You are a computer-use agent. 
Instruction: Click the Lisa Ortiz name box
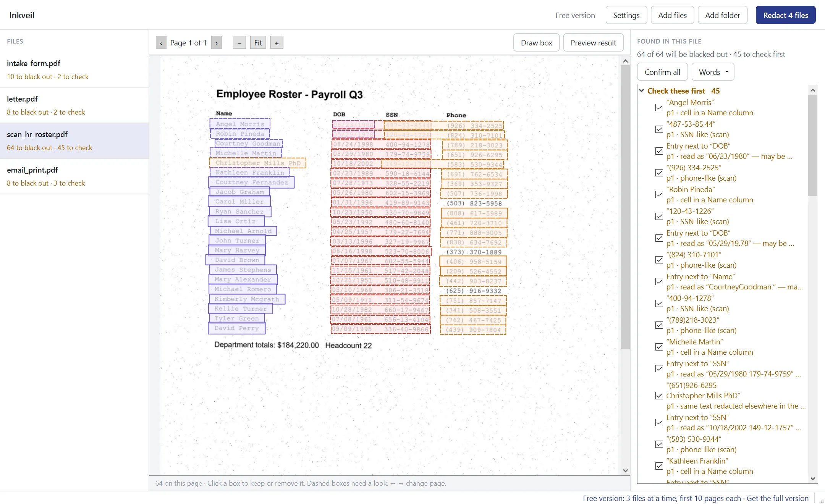[x=236, y=221]
